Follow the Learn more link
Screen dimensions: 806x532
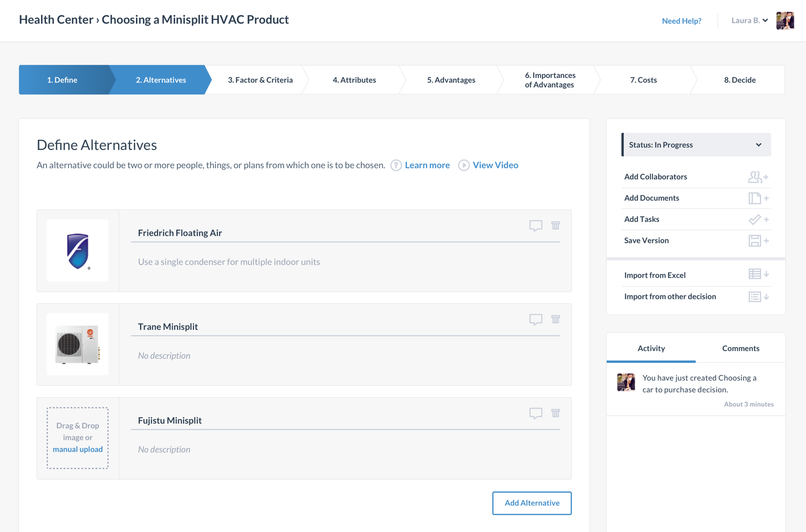click(x=427, y=165)
